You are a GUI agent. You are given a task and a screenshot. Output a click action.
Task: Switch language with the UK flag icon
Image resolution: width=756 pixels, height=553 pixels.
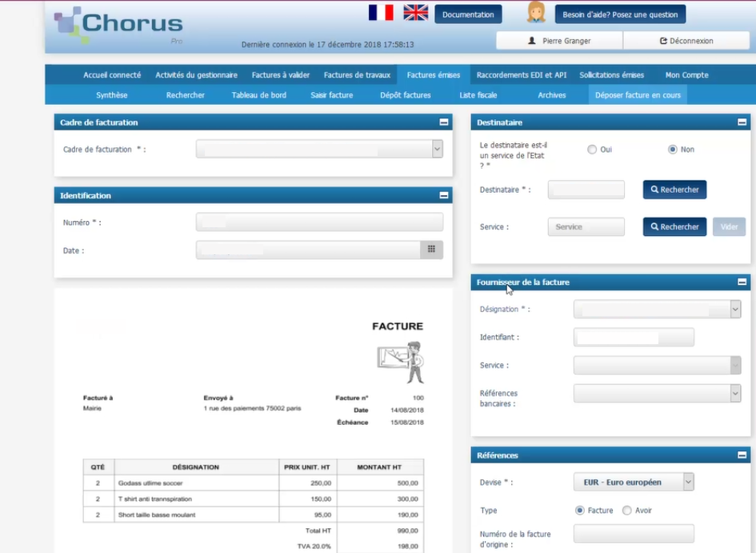coord(415,13)
